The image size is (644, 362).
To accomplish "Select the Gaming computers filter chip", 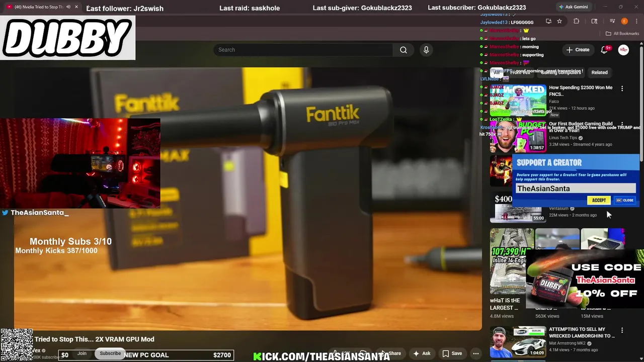I will [560, 72].
